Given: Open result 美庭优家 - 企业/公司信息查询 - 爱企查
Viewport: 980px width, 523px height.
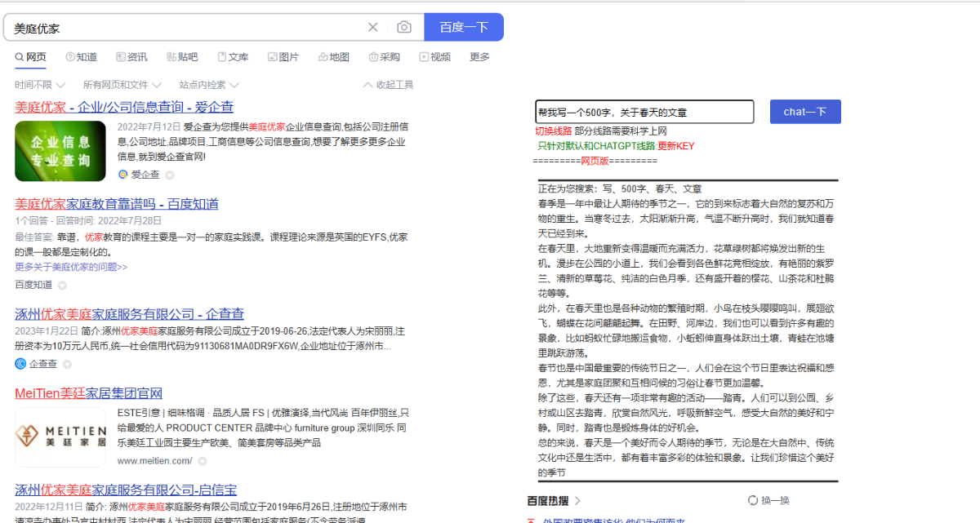Looking at the screenshot, I should pyautogui.click(x=124, y=107).
